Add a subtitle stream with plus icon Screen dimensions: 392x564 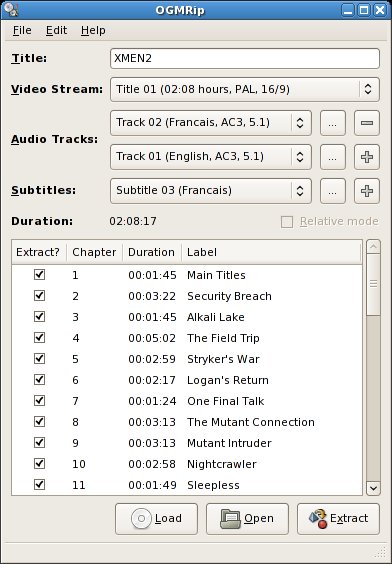pos(366,191)
